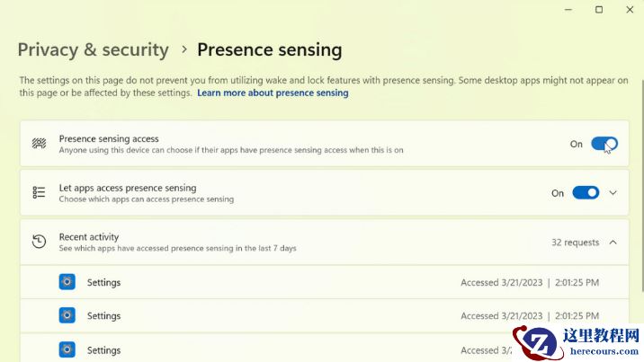Click the third Settings gear icon
644x362 pixels.
[67, 349]
